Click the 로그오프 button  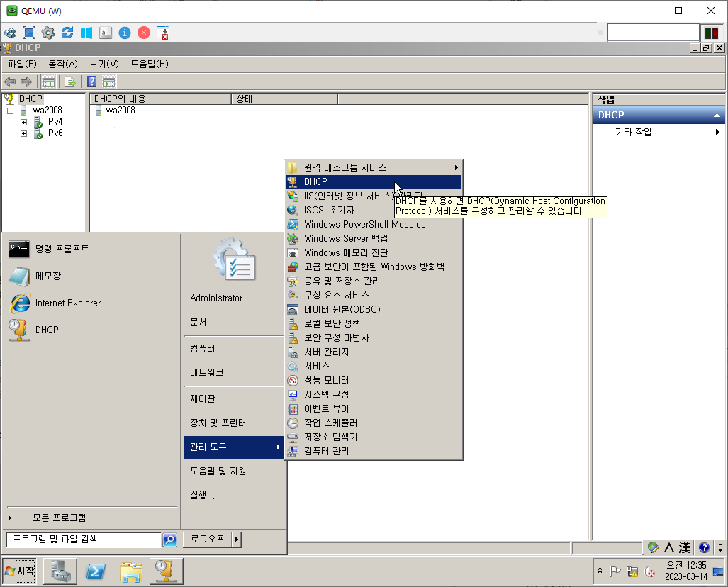208,540
